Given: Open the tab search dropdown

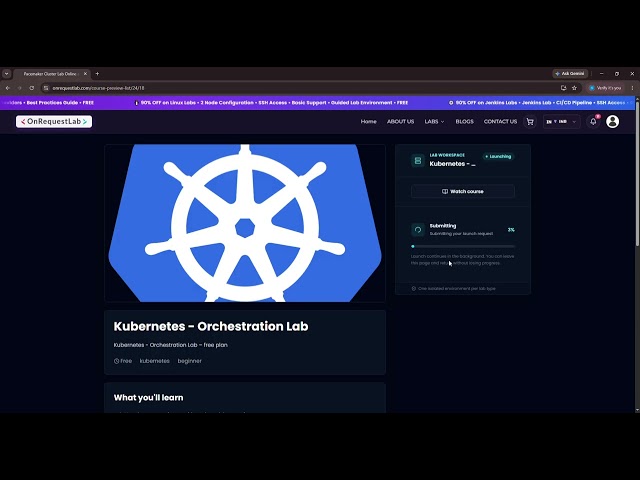Looking at the screenshot, I should 7,74.
